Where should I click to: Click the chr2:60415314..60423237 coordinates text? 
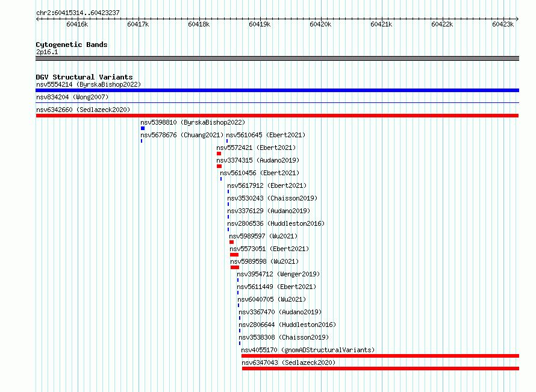point(78,13)
